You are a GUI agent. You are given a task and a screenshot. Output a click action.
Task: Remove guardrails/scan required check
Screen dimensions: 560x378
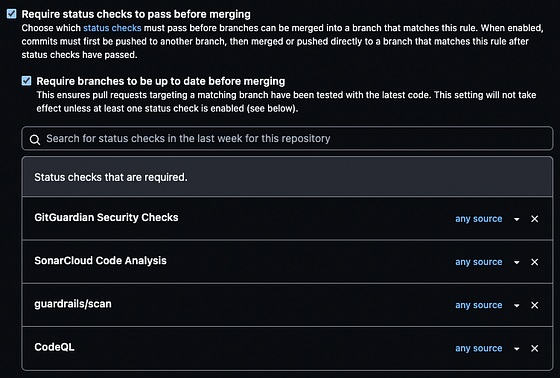click(534, 305)
